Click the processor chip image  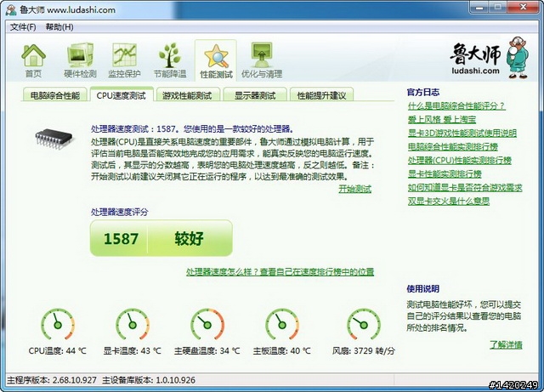[x=54, y=139]
